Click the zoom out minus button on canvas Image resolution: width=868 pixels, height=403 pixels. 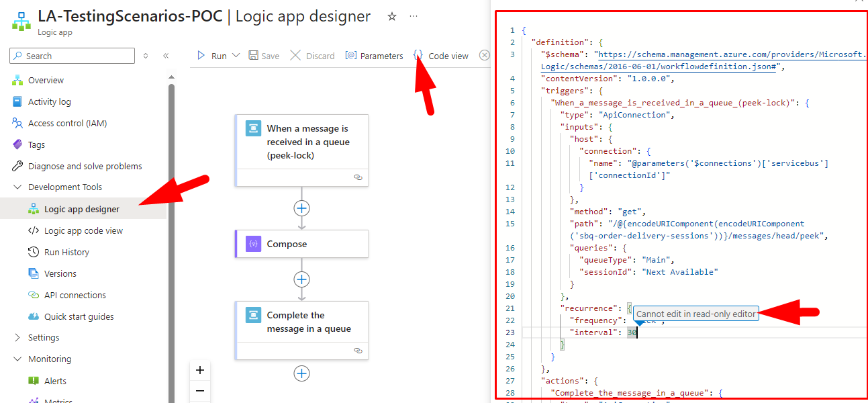[x=199, y=390]
